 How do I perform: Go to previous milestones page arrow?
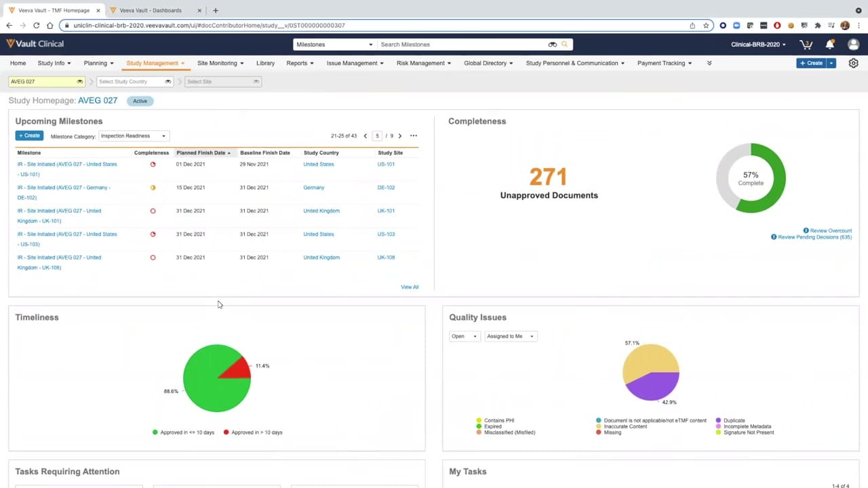pos(366,136)
